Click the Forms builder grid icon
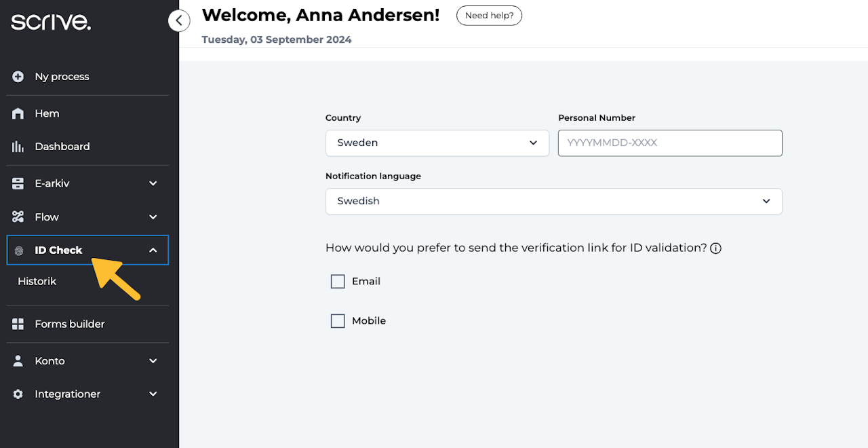 [x=18, y=324]
